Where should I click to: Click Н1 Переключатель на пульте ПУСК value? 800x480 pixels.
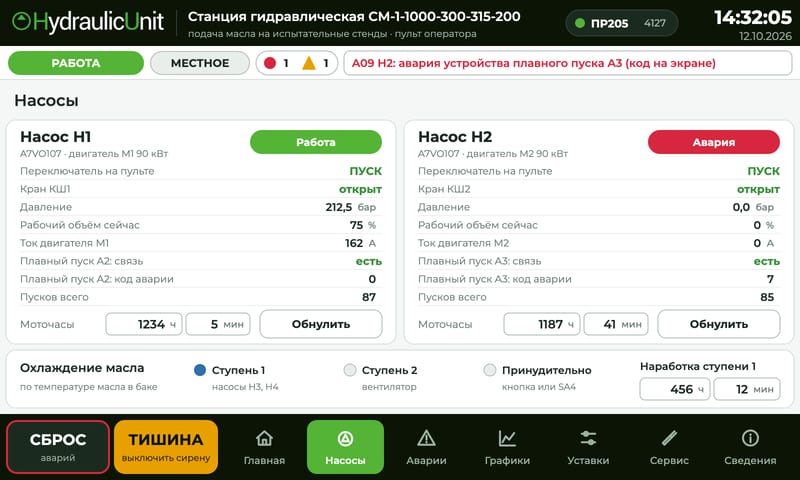pos(366,171)
